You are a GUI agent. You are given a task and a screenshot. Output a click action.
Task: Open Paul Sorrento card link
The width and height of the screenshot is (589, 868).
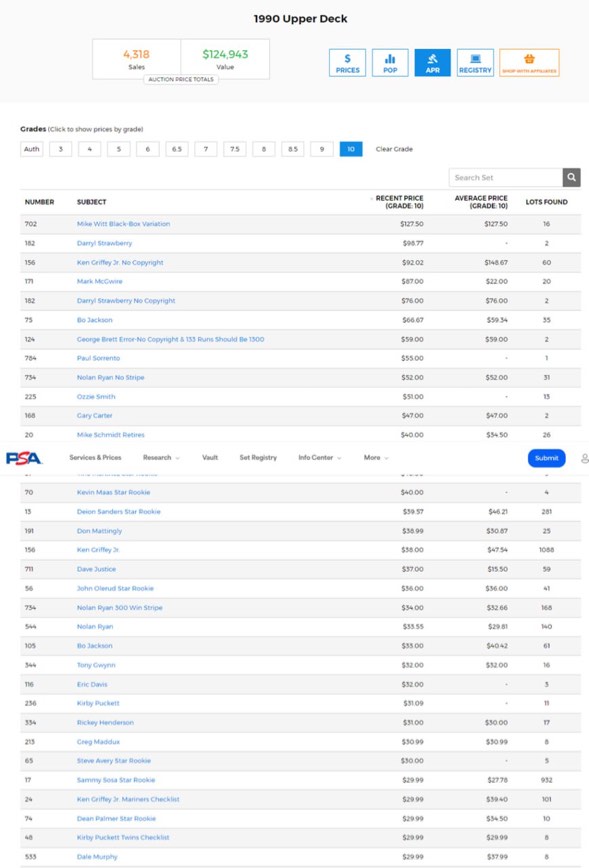(x=98, y=358)
